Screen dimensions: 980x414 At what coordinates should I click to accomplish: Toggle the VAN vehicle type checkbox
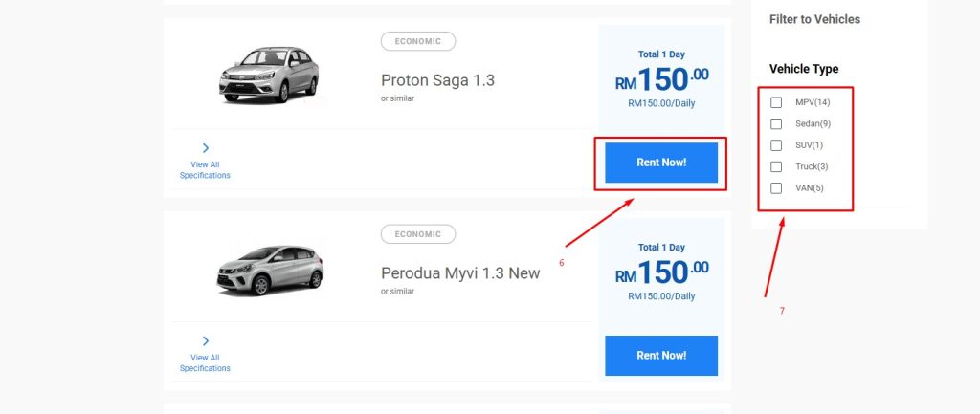776,188
